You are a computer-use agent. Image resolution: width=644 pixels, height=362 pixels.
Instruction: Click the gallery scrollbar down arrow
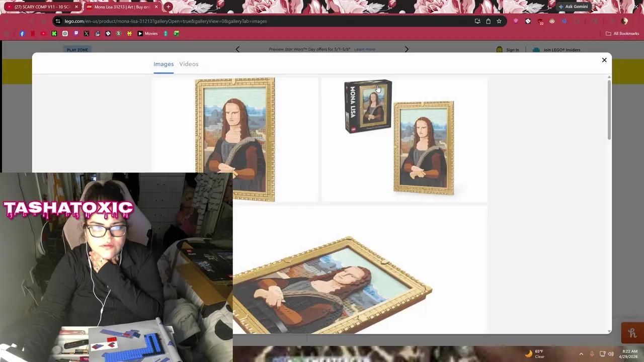click(609, 331)
